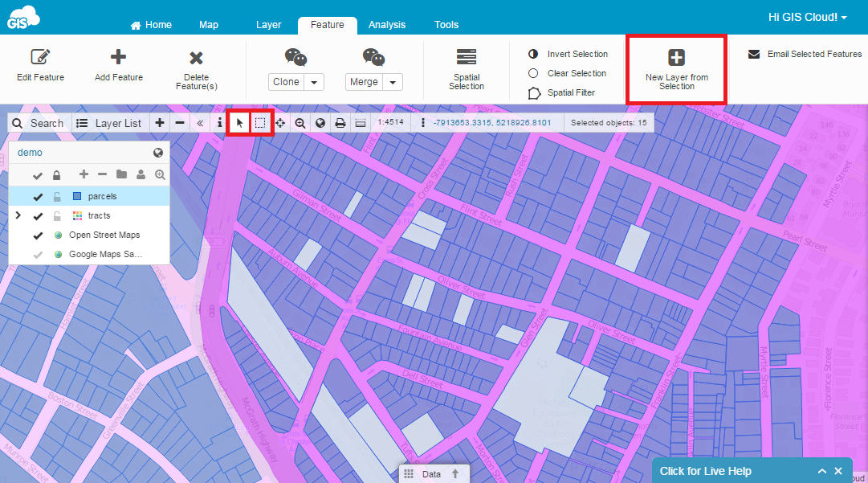Click Email Selected Features
The image size is (868, 483).
(805, 55)
